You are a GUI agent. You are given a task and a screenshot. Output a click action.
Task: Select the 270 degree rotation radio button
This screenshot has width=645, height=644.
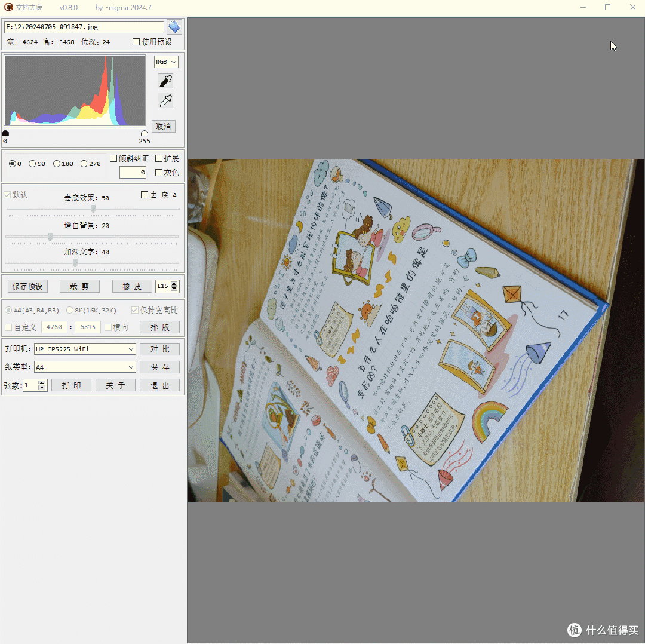(x=84, y=164)
